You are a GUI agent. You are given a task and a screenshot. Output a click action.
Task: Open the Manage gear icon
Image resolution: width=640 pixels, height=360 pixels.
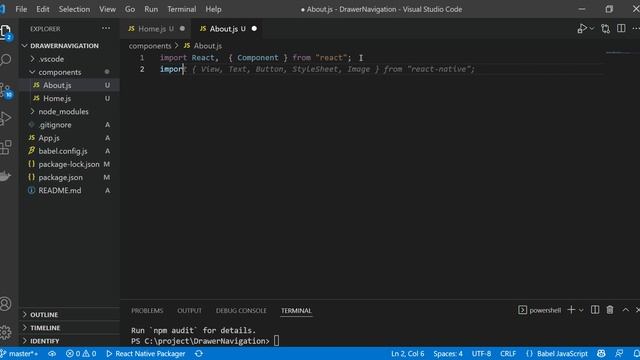(x=6, y=332)
